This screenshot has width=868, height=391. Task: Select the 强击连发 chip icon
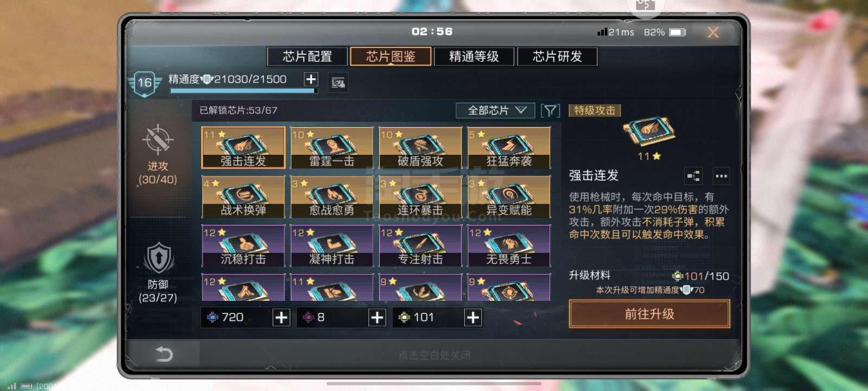[243, 148]
